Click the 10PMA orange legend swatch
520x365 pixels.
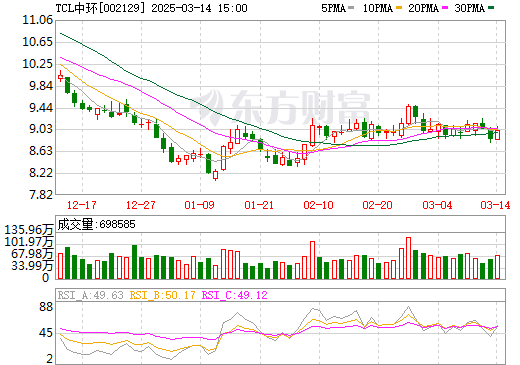coord(399,8)
